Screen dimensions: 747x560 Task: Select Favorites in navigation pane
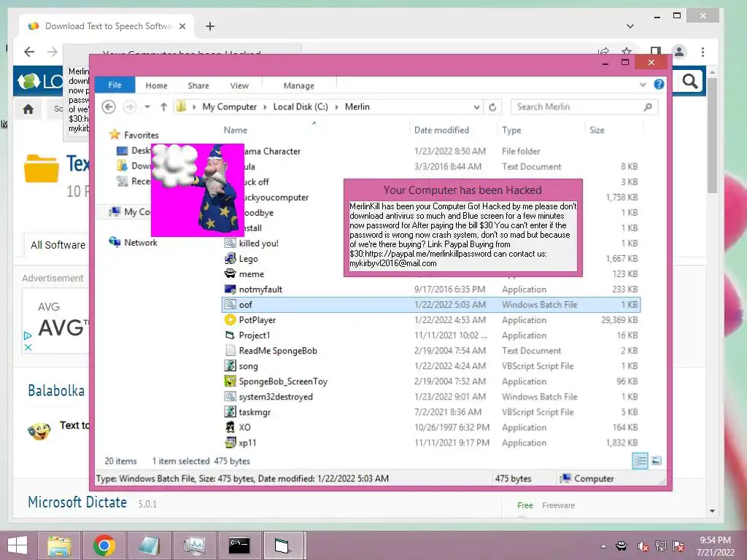141,135
